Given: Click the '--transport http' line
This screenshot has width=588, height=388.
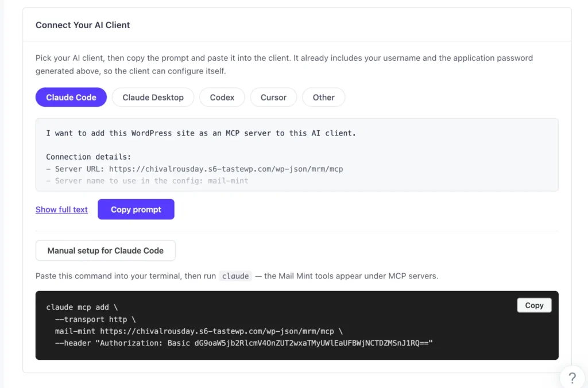Looking at the screenshot, I should coord(95,319).
